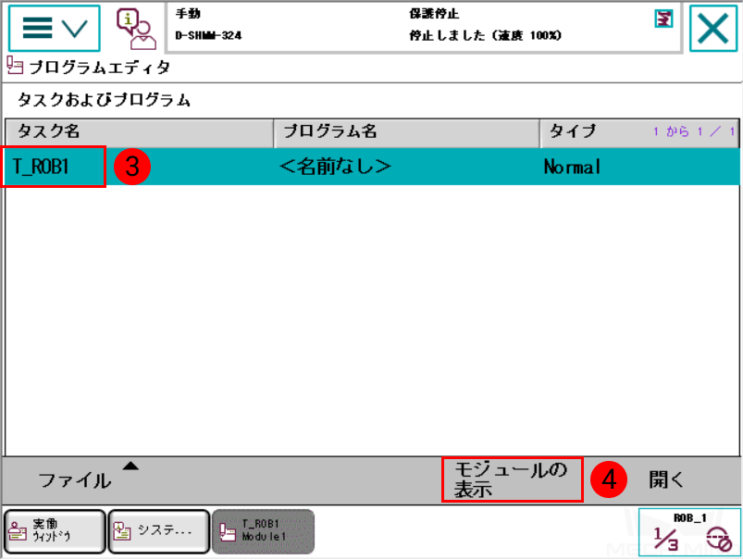Click the モジュールの表示 button
The height and width of the screenshot is (560, 743).
[513, 479]
